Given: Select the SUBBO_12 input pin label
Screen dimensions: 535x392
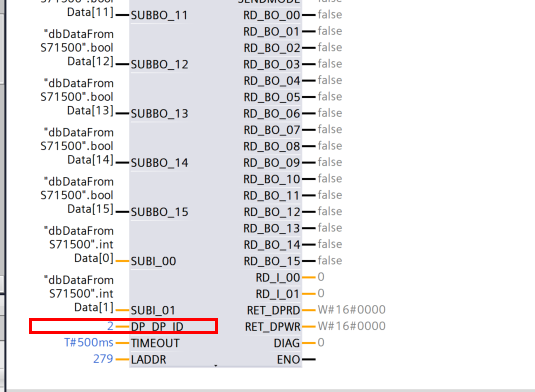Looking at the screenshot, I should (x=159, y=64).
